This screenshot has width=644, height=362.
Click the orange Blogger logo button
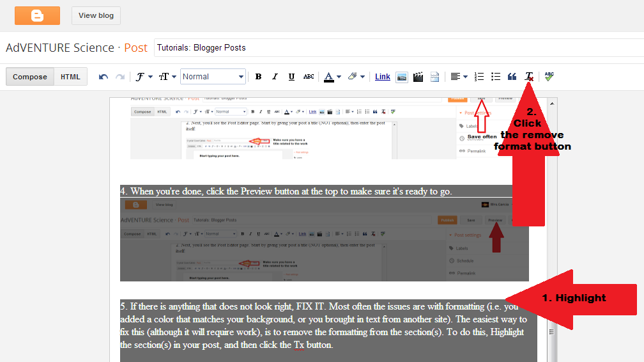point(37,15)
